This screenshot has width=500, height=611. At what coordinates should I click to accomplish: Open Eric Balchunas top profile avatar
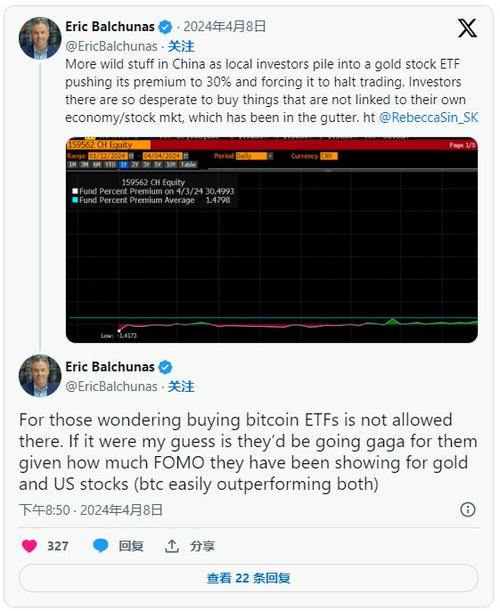coord(40,38)
